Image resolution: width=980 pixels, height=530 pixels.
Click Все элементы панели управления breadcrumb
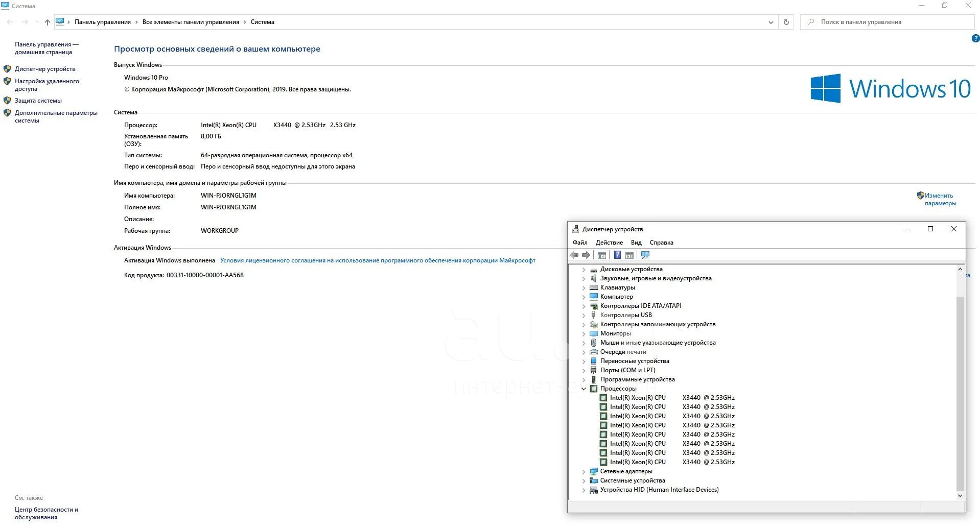pos(191,22)
